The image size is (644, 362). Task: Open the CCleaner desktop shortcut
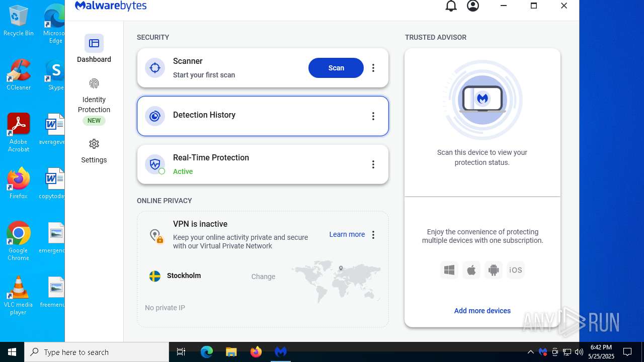(19, 75)
